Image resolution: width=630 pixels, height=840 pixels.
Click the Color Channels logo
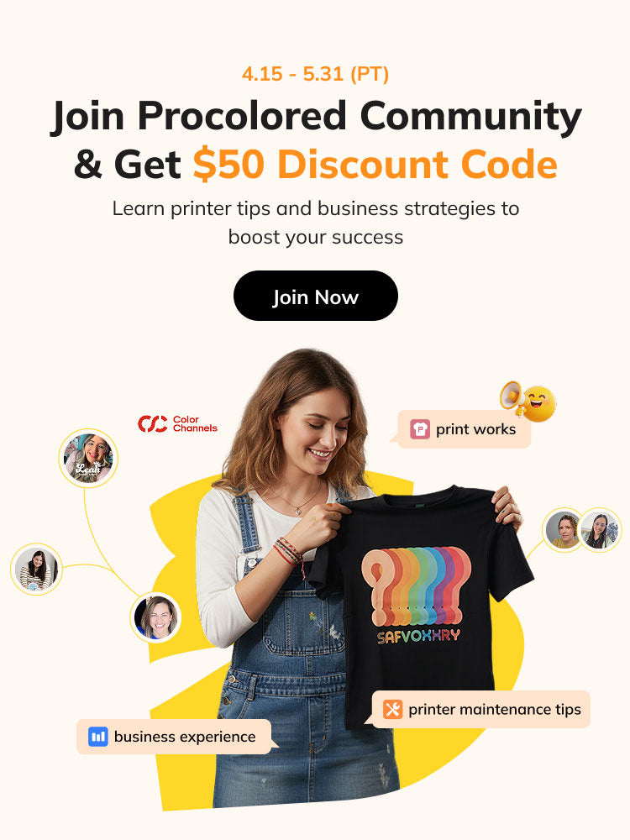177,423
